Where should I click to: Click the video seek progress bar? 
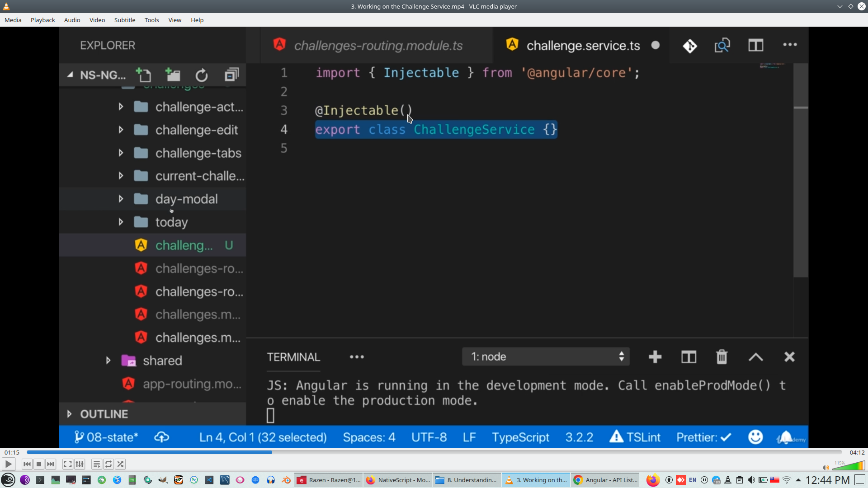(x=434, y=452)
